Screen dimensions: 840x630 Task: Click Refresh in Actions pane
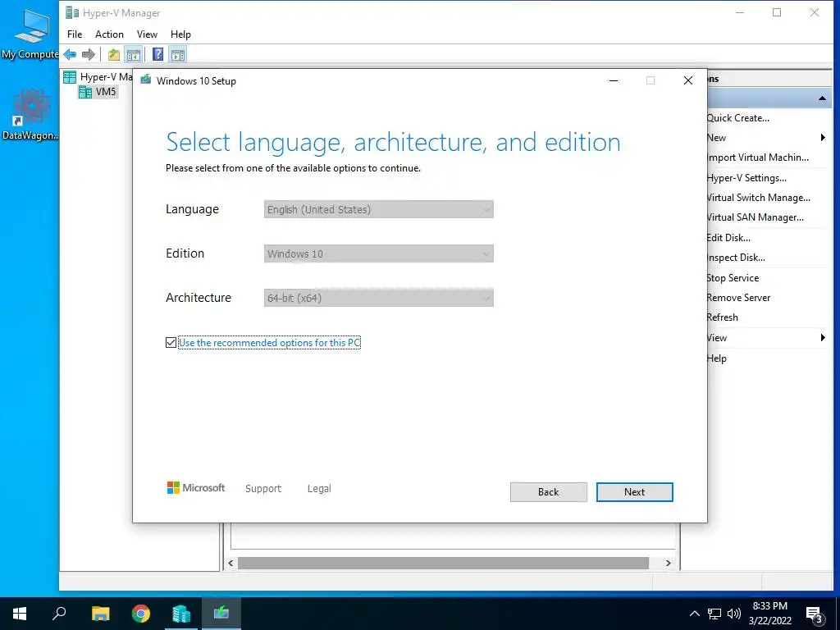723,317
